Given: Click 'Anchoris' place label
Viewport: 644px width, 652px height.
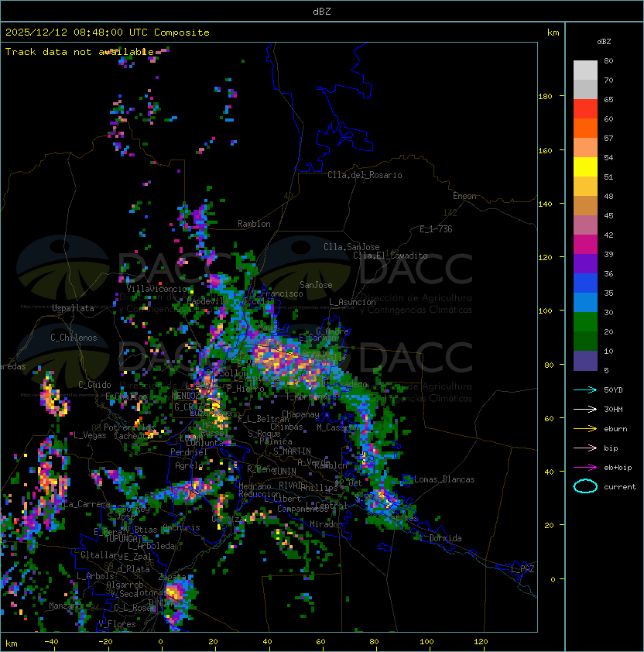Looking at the screenshot, I should [x=181, y=527].
